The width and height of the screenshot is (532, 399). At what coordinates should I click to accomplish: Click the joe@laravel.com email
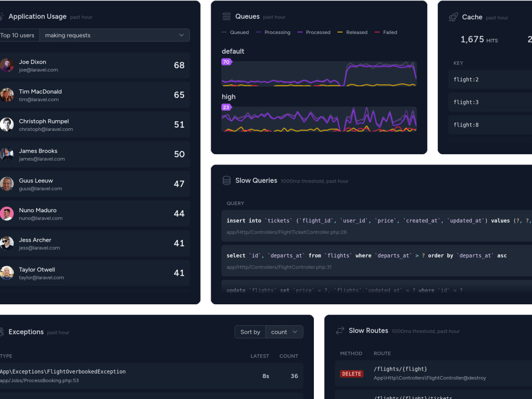point(38,70)
